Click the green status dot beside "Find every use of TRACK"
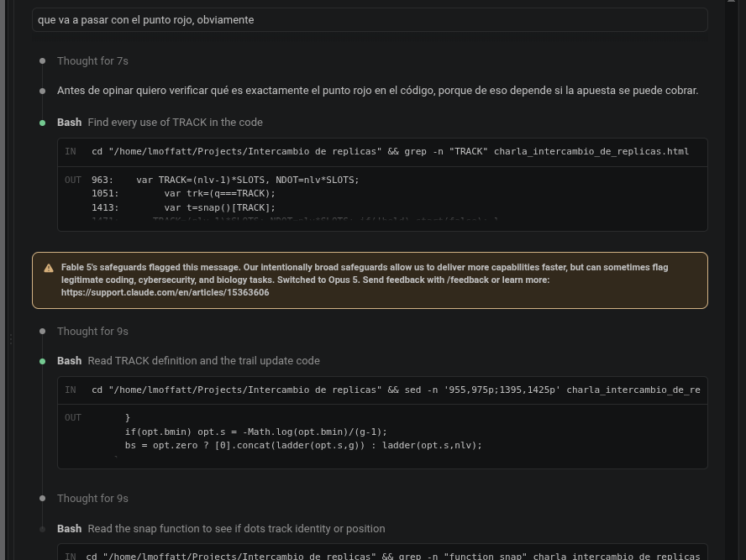Screen dimensions: 746x560 pos(42,123)
